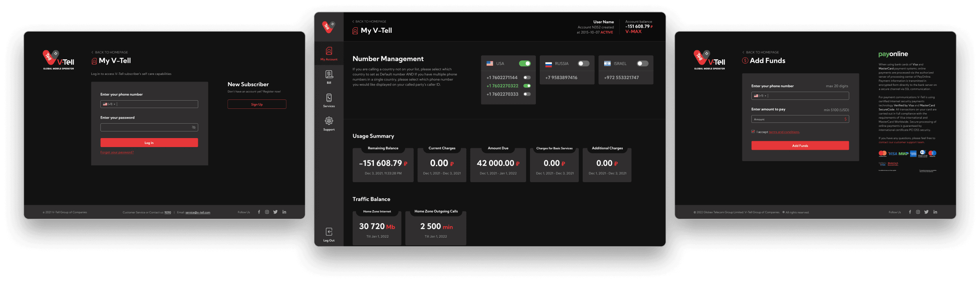Screen dimensions: 980x282
Task: Click contact our customer support team link
Action: (902, 142)
